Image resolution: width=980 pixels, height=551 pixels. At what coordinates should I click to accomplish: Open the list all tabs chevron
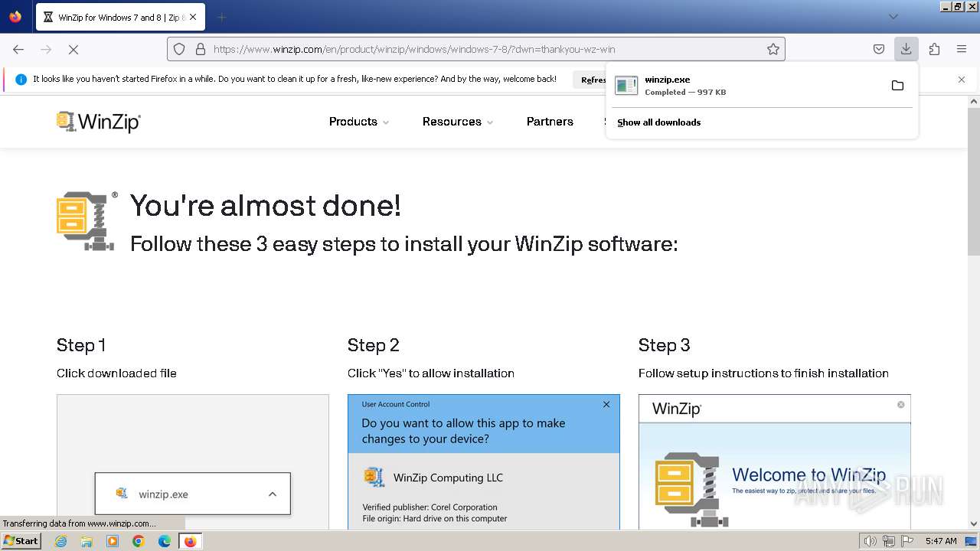point(893,16)
